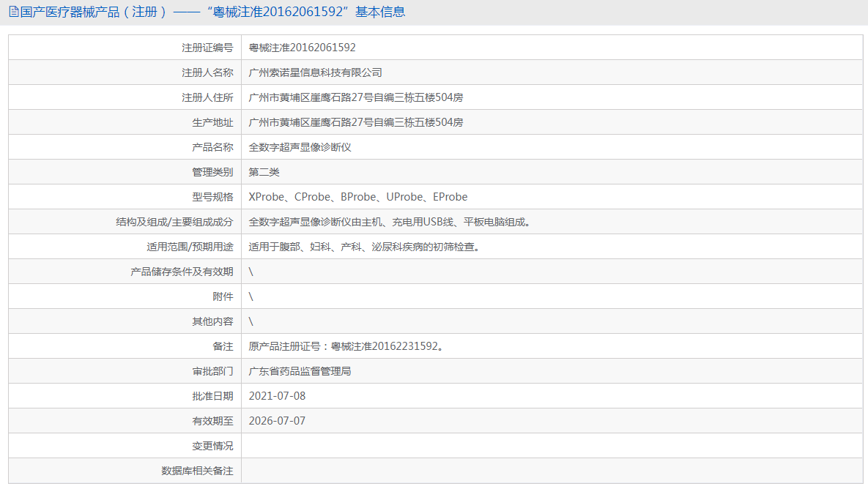Click the 注册证编号 field label
868x489 pixels.
207,48
